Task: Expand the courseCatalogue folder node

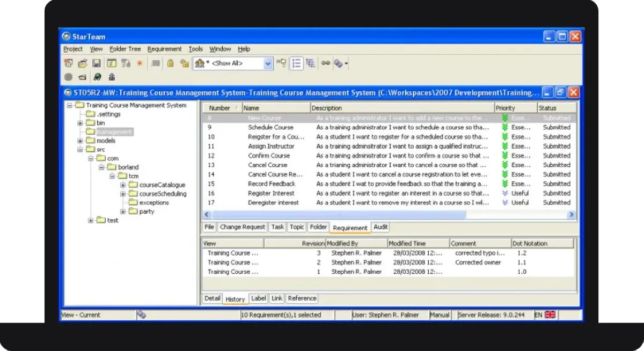Action: 123,185
